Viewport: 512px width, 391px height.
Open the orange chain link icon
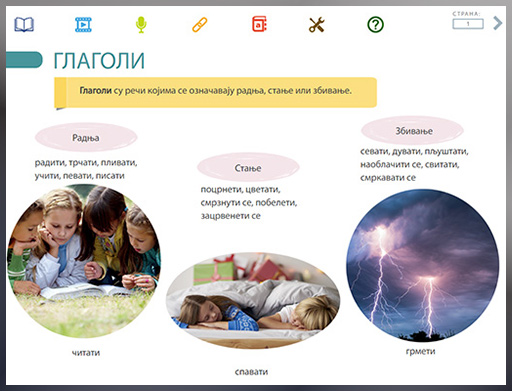[200, 25]
